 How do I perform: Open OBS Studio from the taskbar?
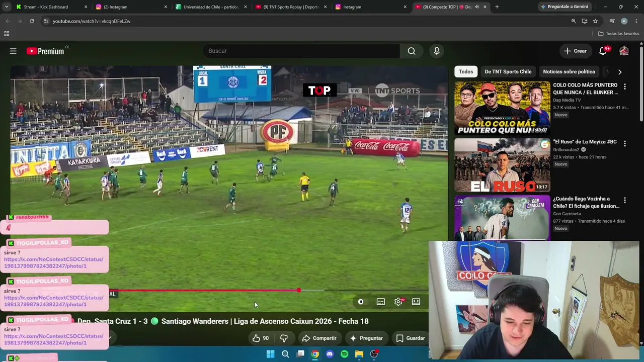point(374,354)
